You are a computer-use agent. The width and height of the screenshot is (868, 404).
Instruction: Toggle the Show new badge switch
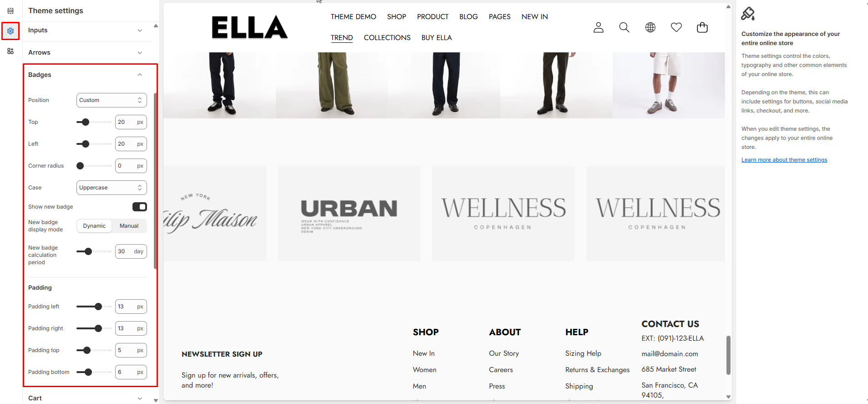pyautogui.click(x=140, y=207)
